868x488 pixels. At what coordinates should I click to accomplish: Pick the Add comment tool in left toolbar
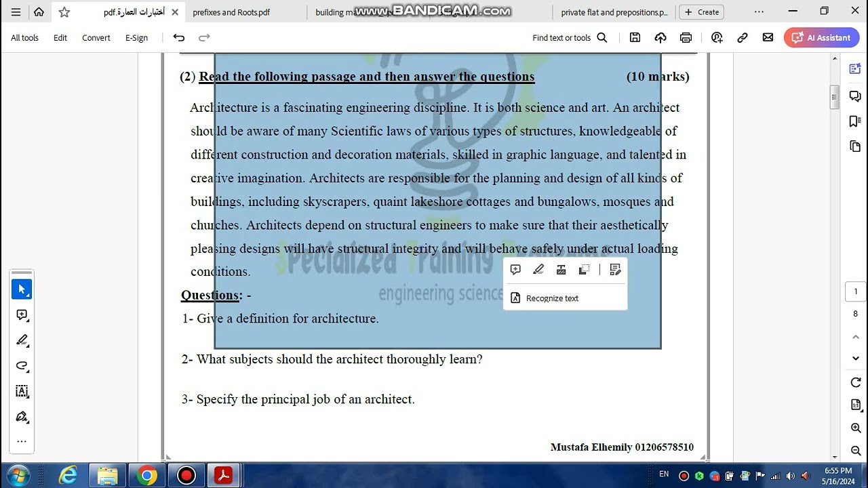click(22, 315)
